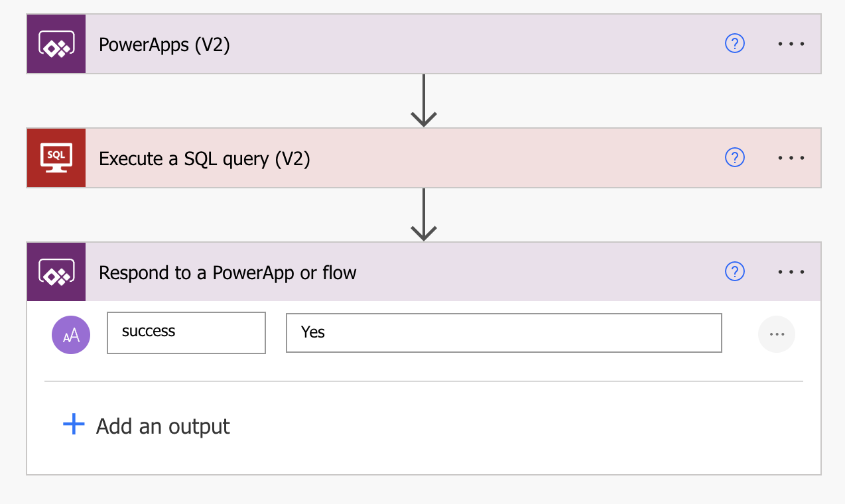Insert step via arrow below PowerApps trigger
845x504 pixels.
(x=423, y=101)
